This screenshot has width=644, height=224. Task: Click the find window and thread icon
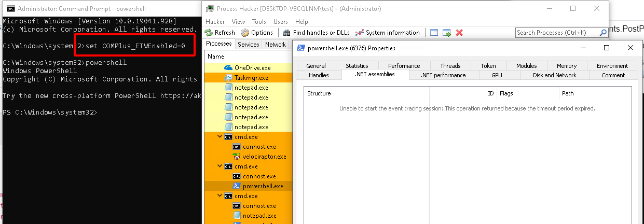(446, 33)
